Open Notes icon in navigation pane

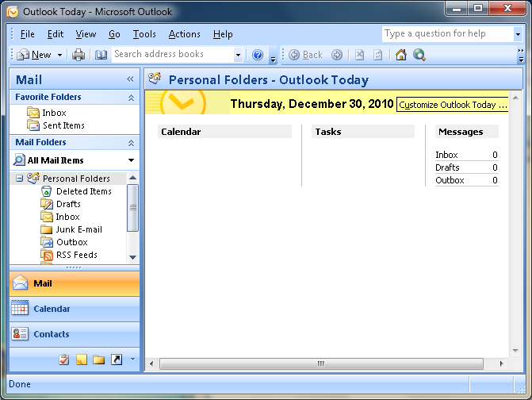point(82,360)
